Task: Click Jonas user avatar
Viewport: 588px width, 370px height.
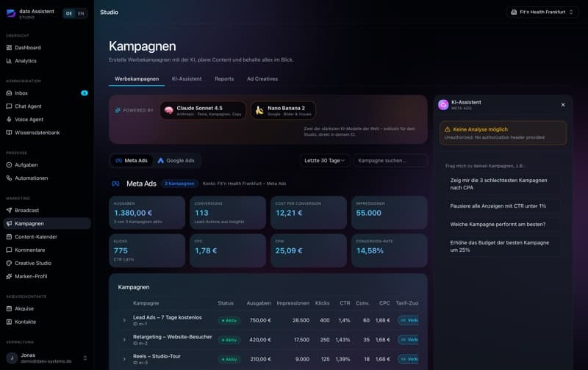Action: pyautogui.click(x=12, y=358)
